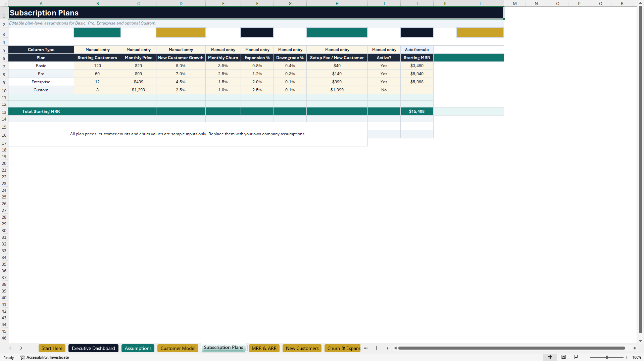
Task: Open the Executive Dashboard sheet tab
Action: click(x=93, y=348)
